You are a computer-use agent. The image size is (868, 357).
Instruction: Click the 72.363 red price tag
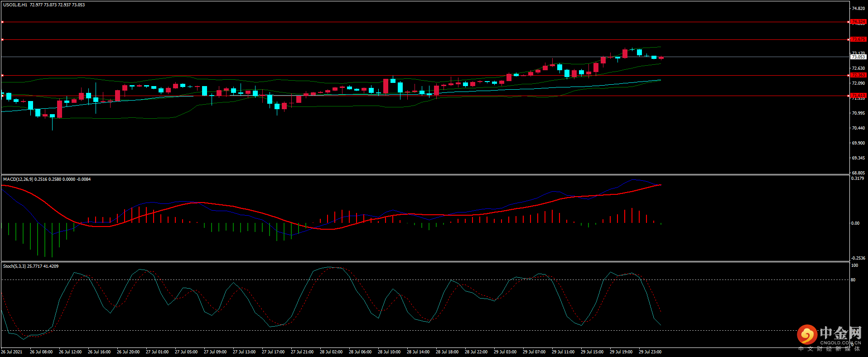click(858, 75)
